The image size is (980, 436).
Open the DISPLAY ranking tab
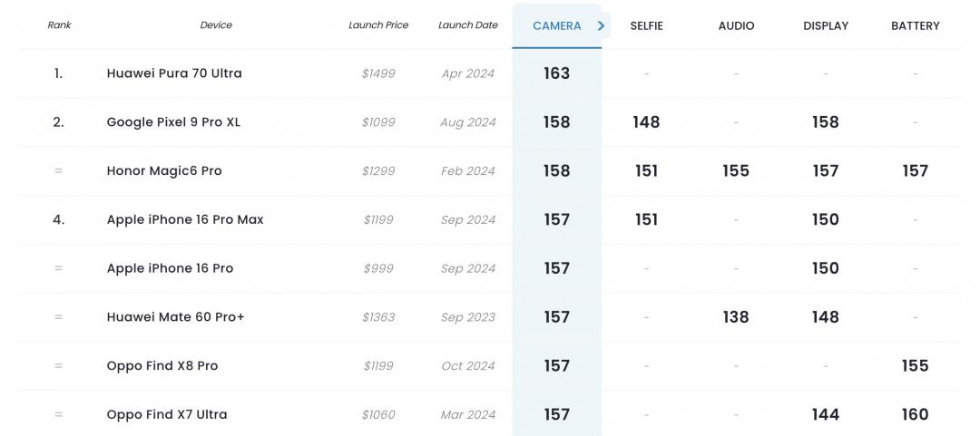[825, 25]
